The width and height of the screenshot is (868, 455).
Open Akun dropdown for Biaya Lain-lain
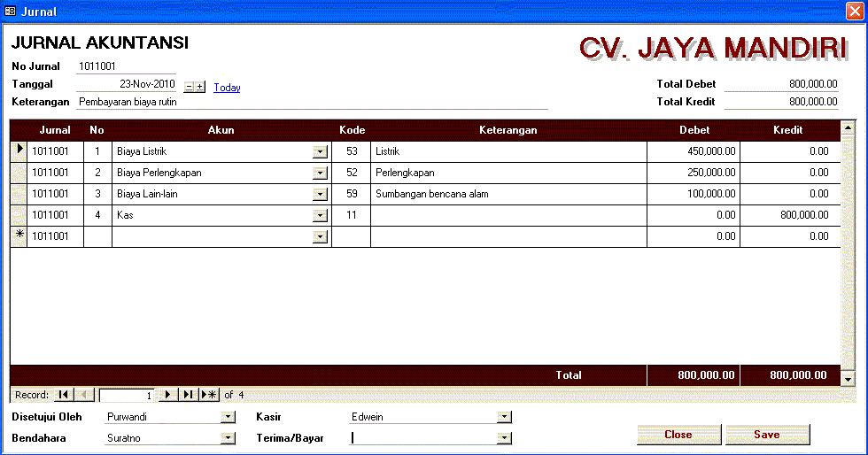pos(320,194)
